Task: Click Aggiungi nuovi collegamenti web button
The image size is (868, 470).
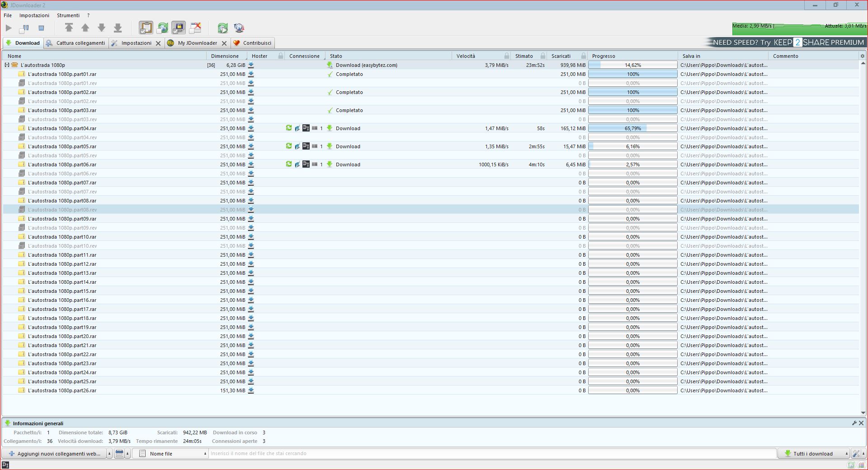Action: [x=55, y=453]
